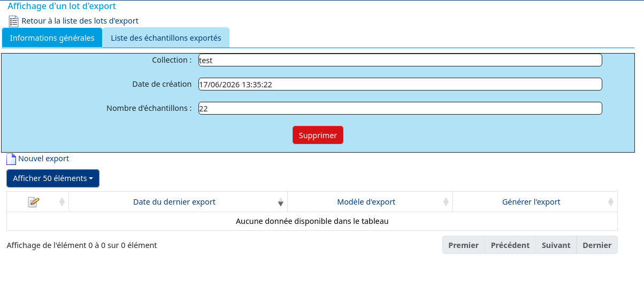Click the Précédent pagination button
This screenshot has height=293, width=644.
pyautogui.click(x=510, y=245)
